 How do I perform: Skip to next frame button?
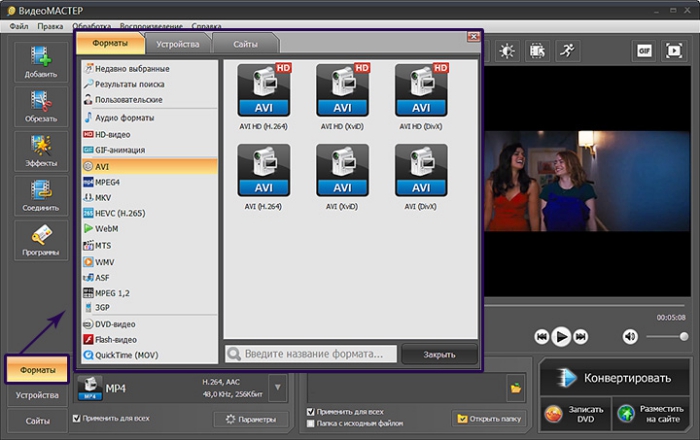coord(580,336)
